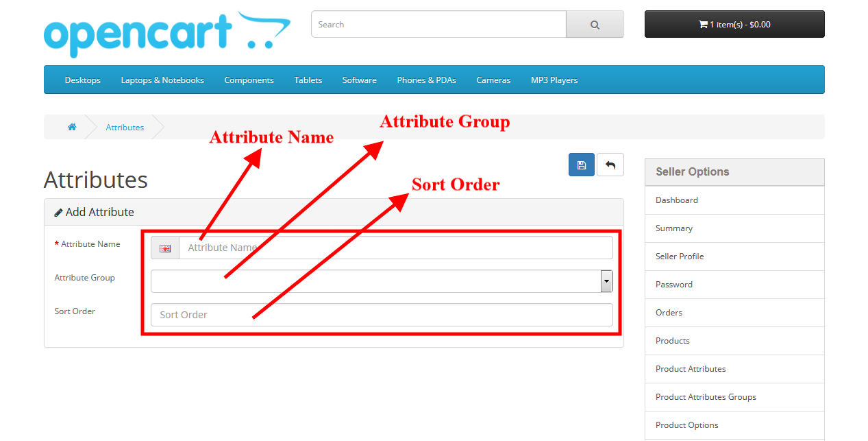Go to the MP3 Players category
This screenshot has height=441, width=868.
click(554, 80)
